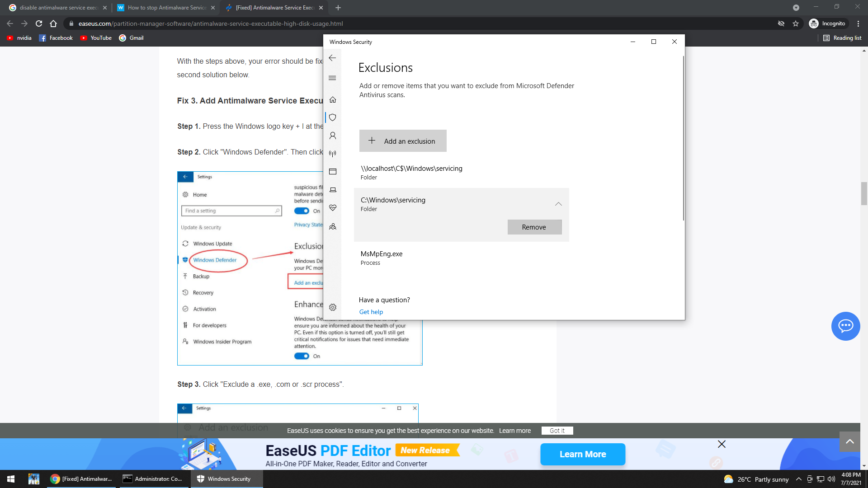Reload the EaseUS page in Chrome
868x488 pixels.
[39, 23]
